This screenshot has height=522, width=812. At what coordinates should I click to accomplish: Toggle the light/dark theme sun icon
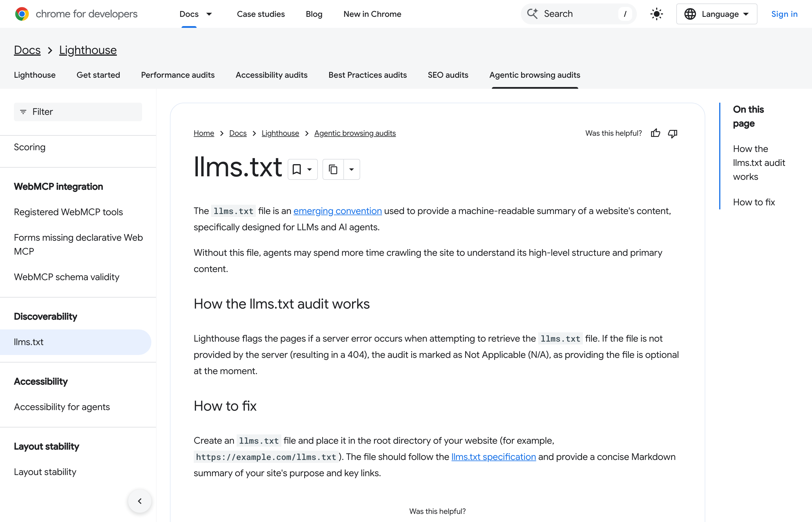(657, 14)
